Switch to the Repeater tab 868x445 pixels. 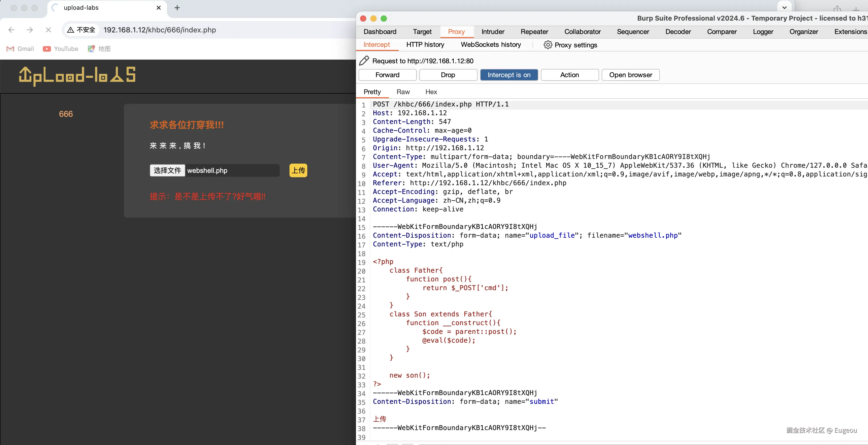point(534,32)
